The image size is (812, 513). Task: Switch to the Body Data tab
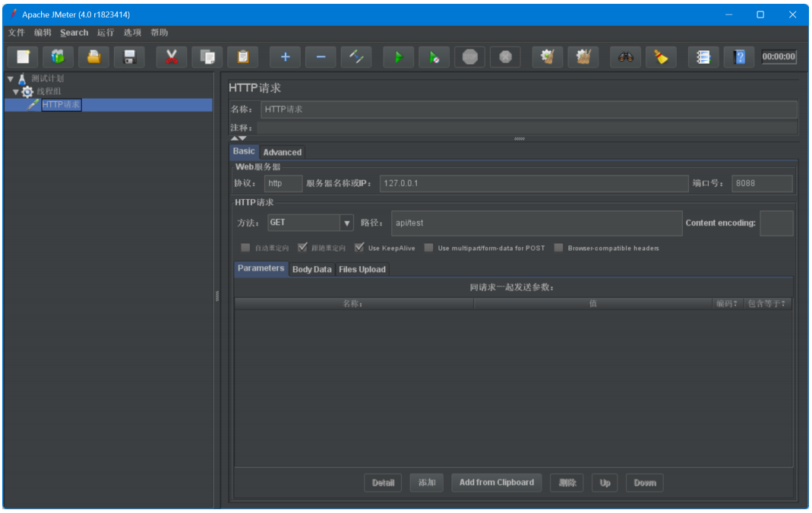click(x=311, y=270)
